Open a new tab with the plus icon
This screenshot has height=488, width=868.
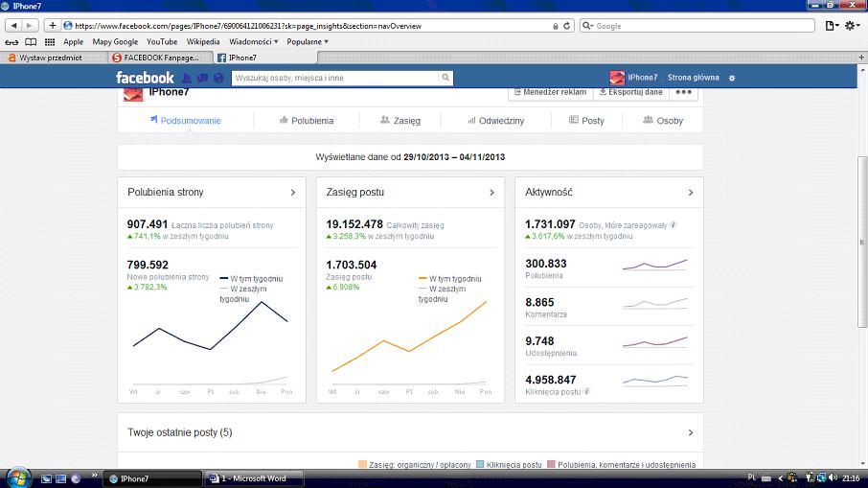pos(861,58)
